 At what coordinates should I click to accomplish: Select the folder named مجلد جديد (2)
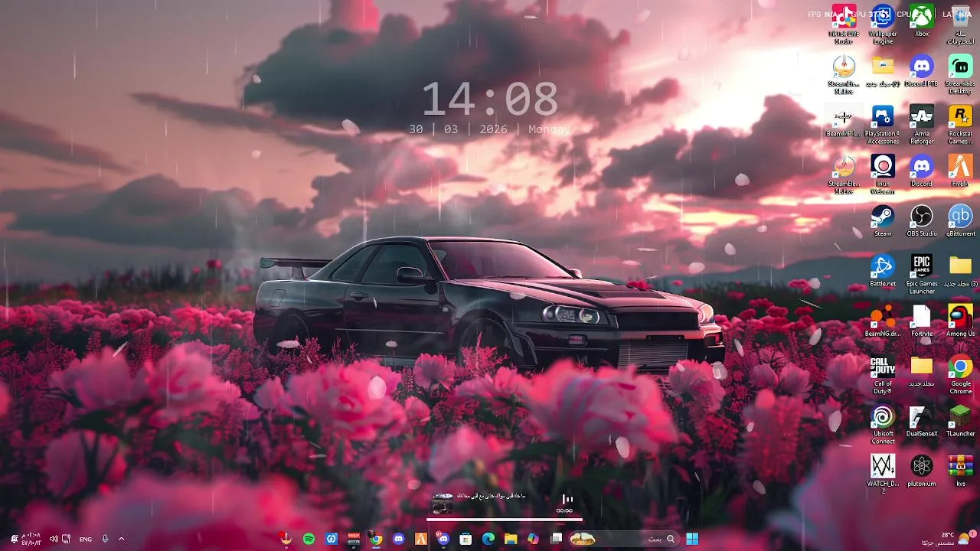click(x=883, y=70)
